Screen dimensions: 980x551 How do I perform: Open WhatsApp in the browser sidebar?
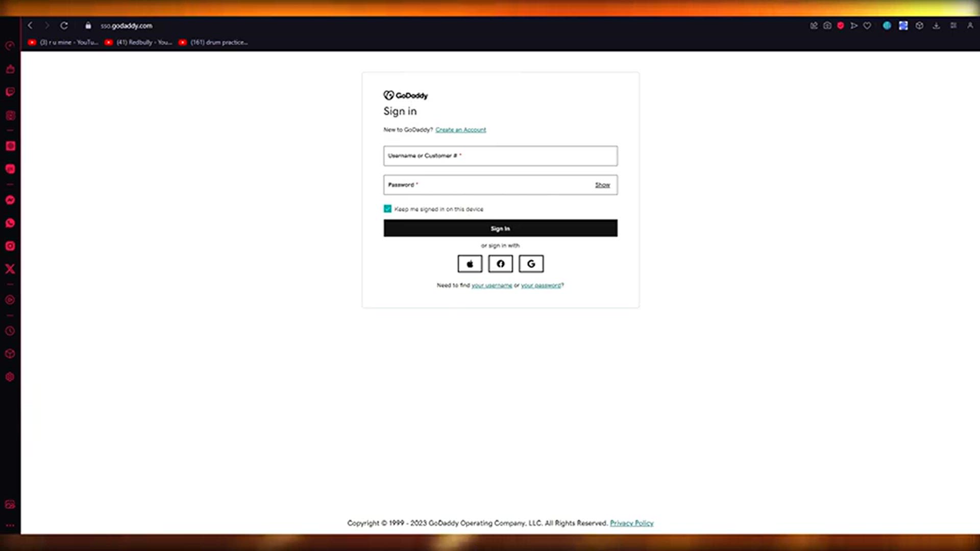[x=10, y=223]
